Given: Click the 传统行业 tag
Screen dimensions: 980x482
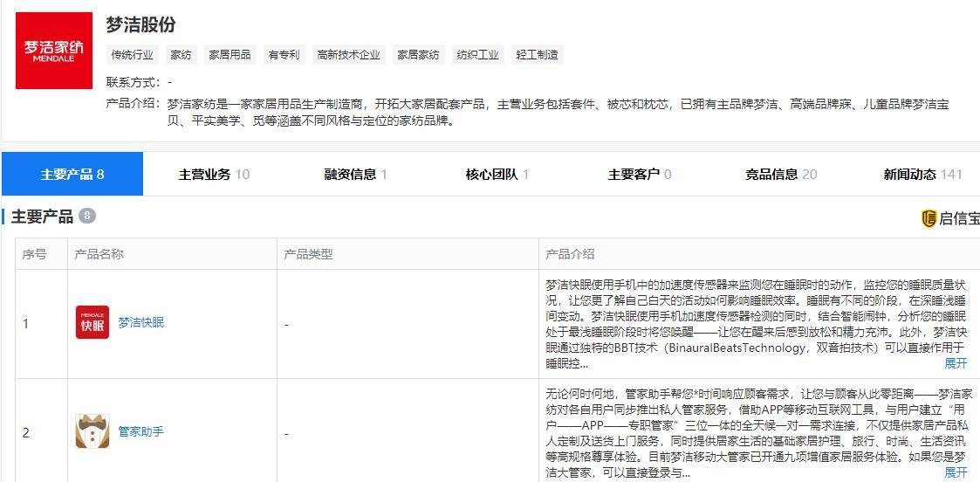Looking at the screenshot, I should click(x=132, y=55).
